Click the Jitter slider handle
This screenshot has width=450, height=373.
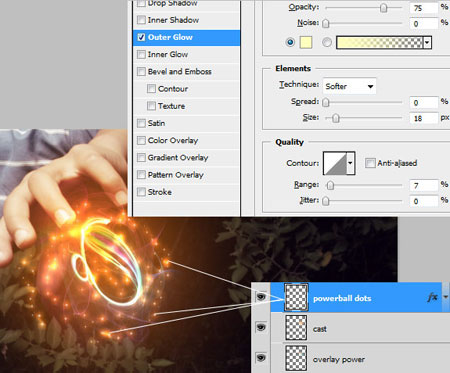326,201
